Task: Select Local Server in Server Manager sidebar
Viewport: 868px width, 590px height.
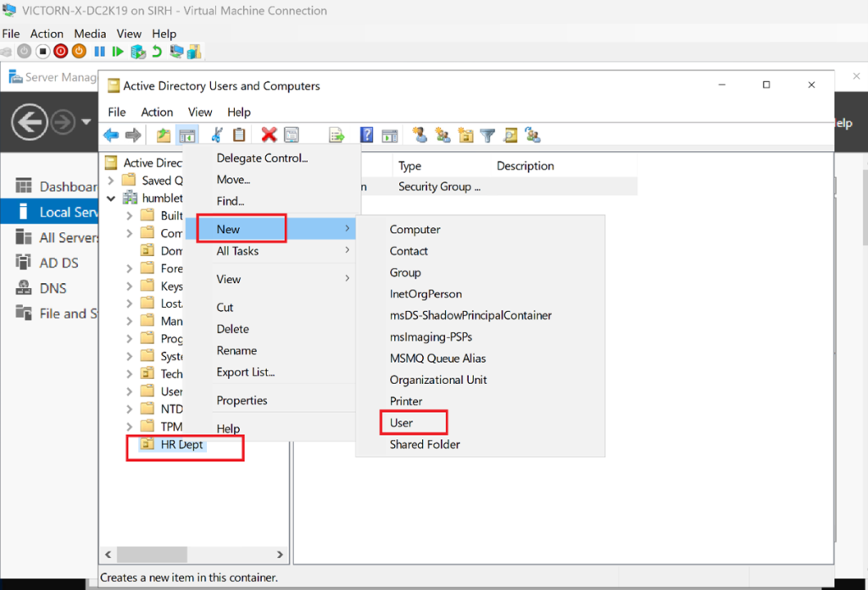Action: click(49, 212)
